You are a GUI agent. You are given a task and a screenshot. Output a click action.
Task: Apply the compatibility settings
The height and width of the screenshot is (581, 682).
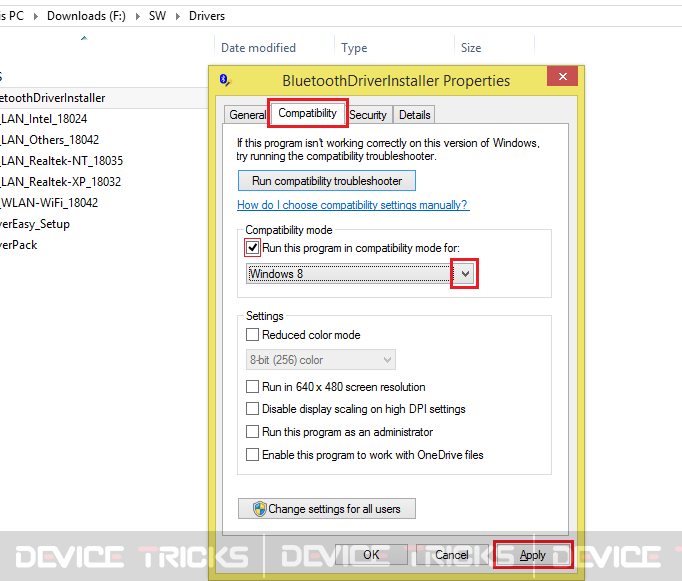pos(533,555)
